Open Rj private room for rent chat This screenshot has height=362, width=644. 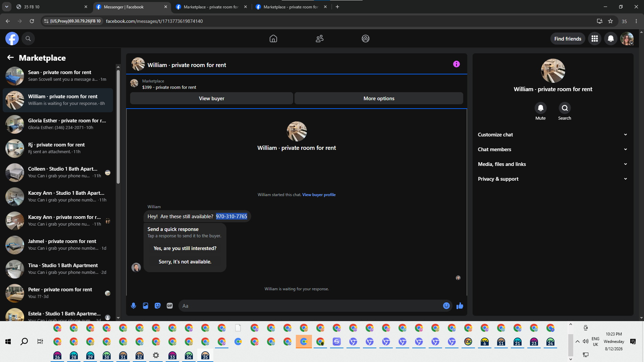point(58,148)
